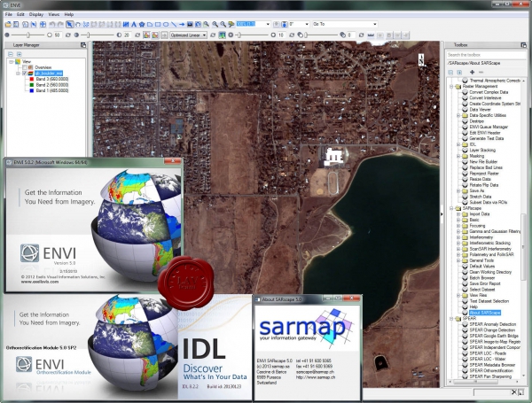Click the Toolbox expand all icon

(459, 73)
